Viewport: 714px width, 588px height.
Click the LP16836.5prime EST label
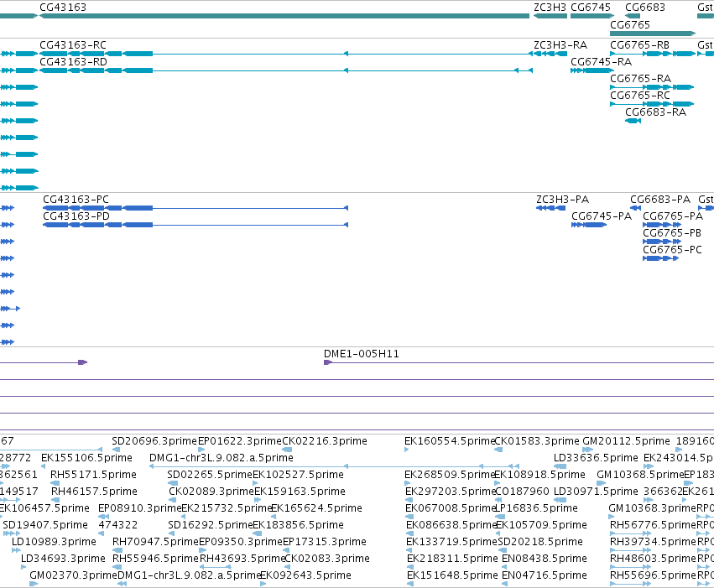click(536, 509)
